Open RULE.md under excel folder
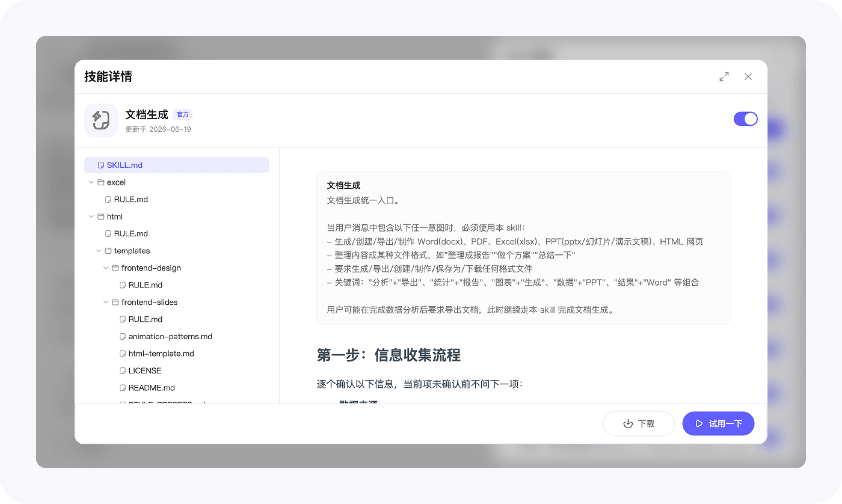842x504 pixels. tap(131, 199)
